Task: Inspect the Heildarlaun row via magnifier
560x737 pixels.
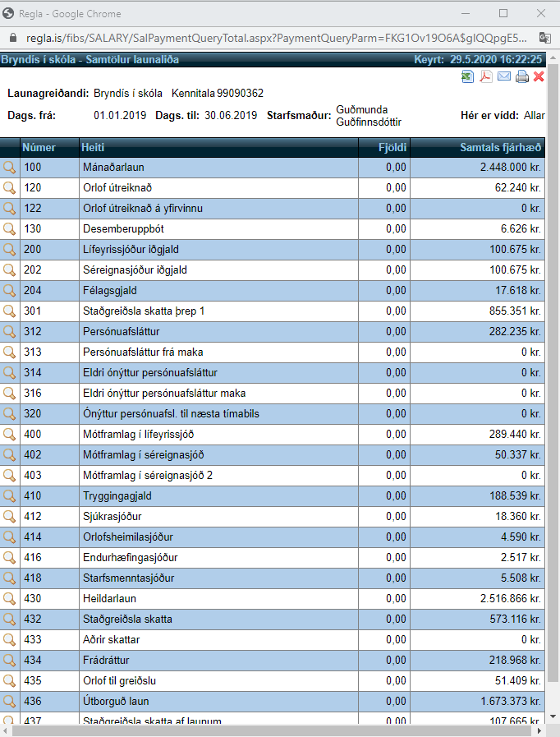Action: [x=10, y=599]
